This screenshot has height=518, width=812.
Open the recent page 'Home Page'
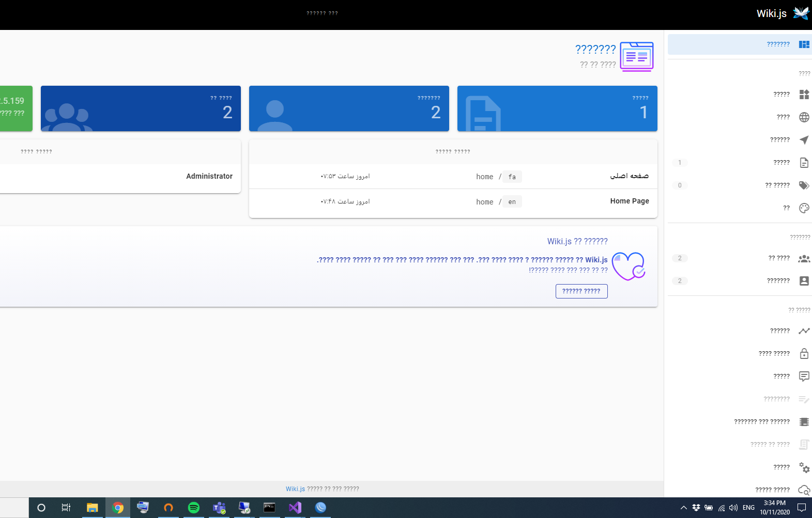tap(630, 201)
